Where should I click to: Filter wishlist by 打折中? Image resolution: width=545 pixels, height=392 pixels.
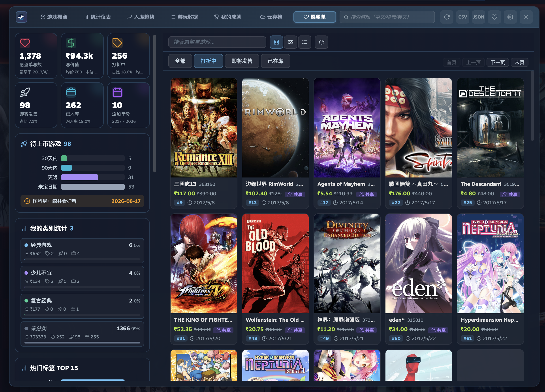tap(208, 61)
